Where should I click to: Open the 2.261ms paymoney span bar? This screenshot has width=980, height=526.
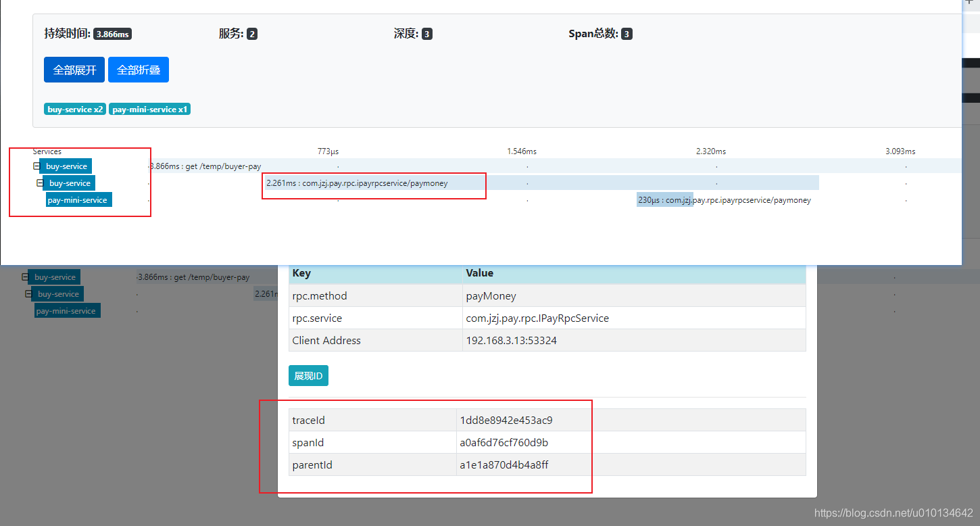click(541, 183)
